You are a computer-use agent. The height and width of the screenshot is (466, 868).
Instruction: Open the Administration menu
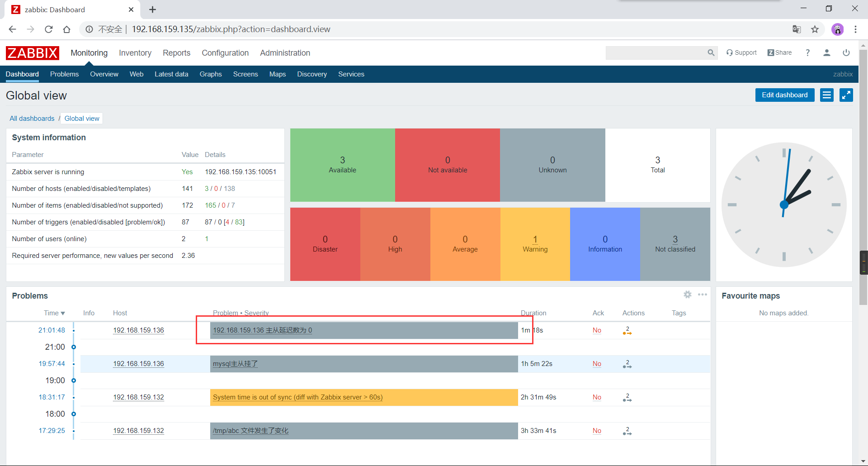[x=285, y=53]
